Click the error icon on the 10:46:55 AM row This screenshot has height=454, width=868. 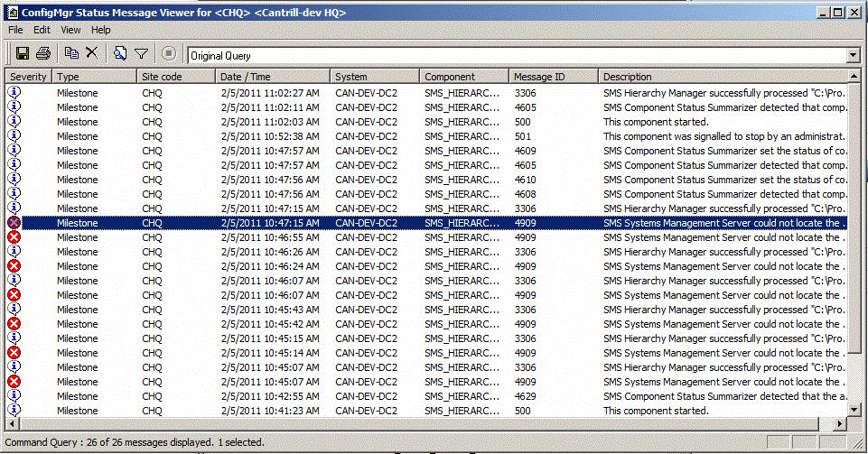coord(14,237)
